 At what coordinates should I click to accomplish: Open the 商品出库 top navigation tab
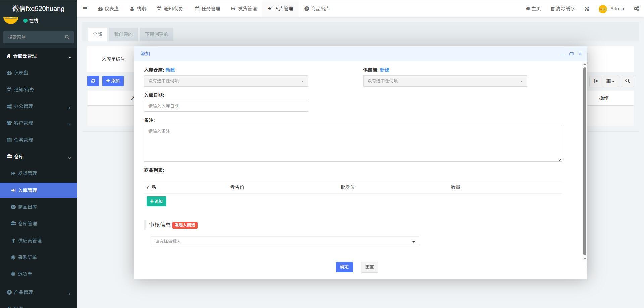click(x=317, y=9)
